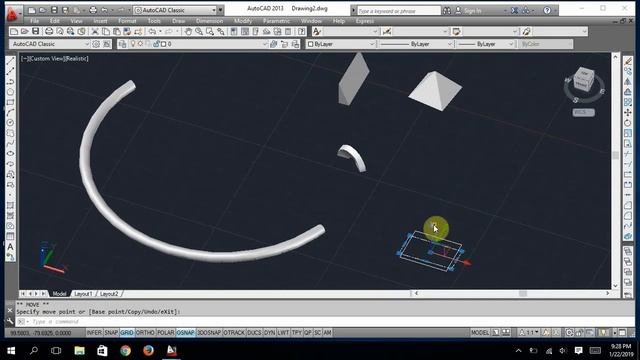Screen dimensions: 640x360
Task: Select the Pan hand tool
Action: pos(188,31)
